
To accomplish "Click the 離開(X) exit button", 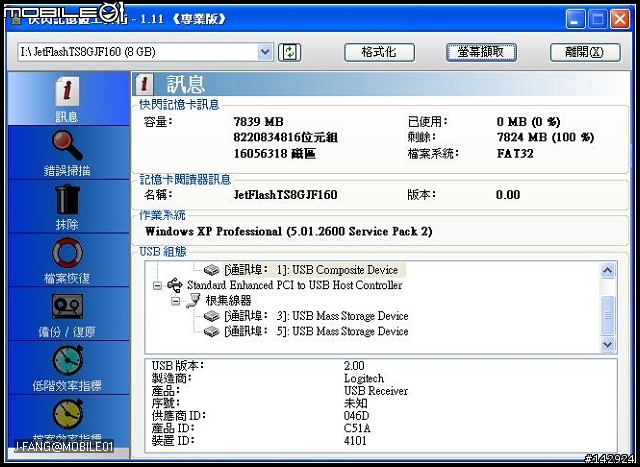I will pyautogui.click(x=585, y=52).
